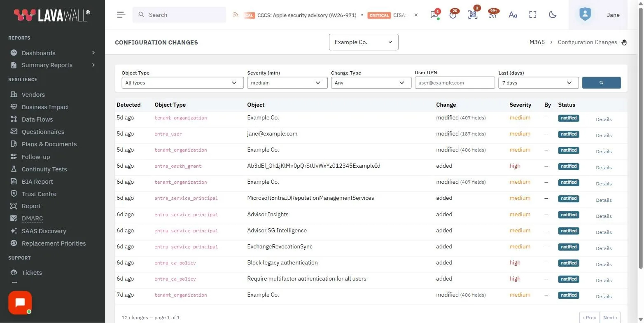Open SAAS Discovery in sidebar
Screen dimensions: 644x323
coord(44,231)
